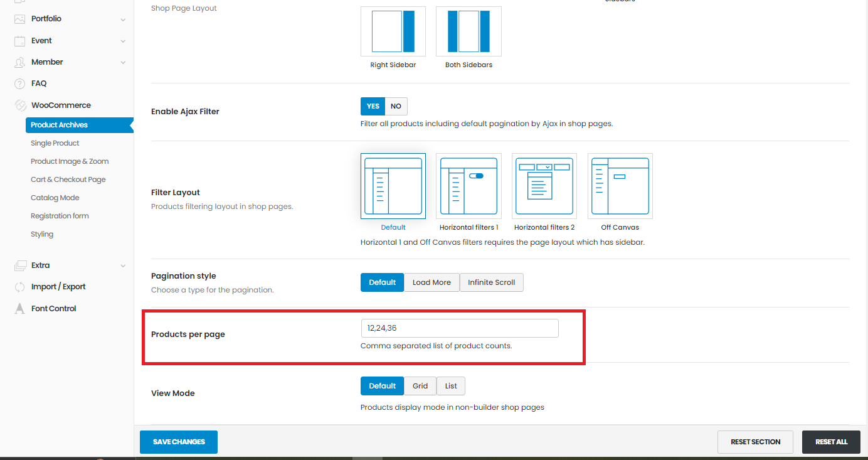The width and height of the screenshot is (868, 460).
Task: Expand the Portfolio menu chevron
Action: pyautogui.click(x=123, y=19)
